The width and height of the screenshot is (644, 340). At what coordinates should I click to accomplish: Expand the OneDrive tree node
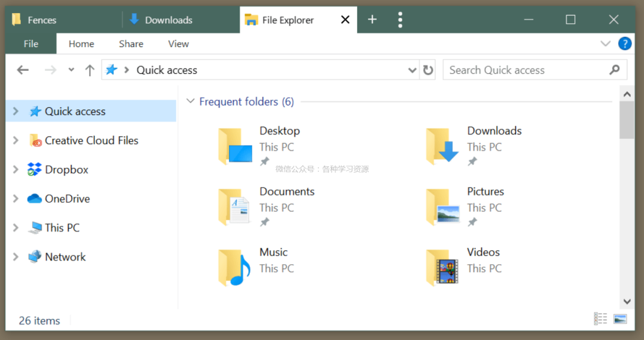16,198
